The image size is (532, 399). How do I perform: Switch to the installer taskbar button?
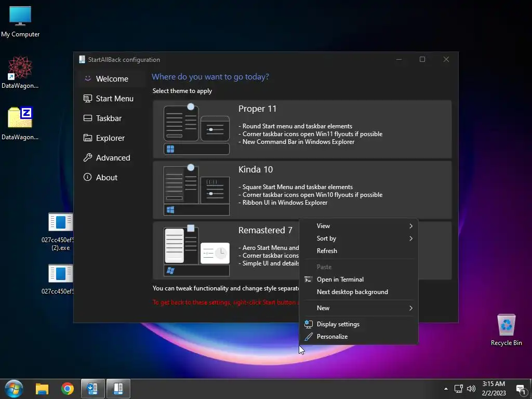pos(92,389)
